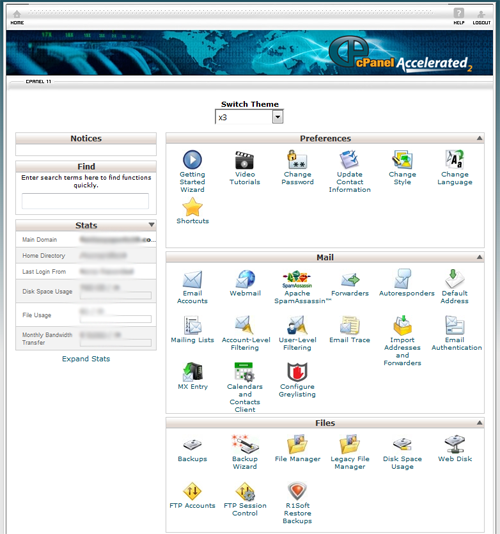Click the Last Login From label
The height and width of the screenshot is (534, 500).
click(44, 271)
